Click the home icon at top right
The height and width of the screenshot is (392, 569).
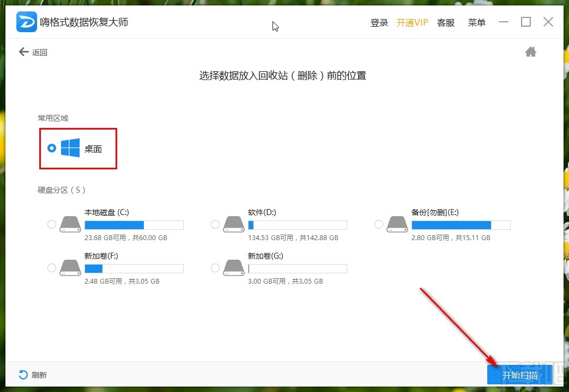point(530,51)
